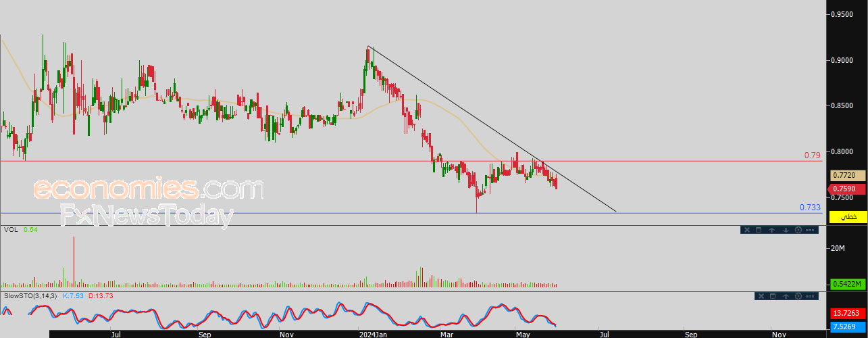
Task: Open more options for SlowSTO panel
Action: [x=810, y=296]
